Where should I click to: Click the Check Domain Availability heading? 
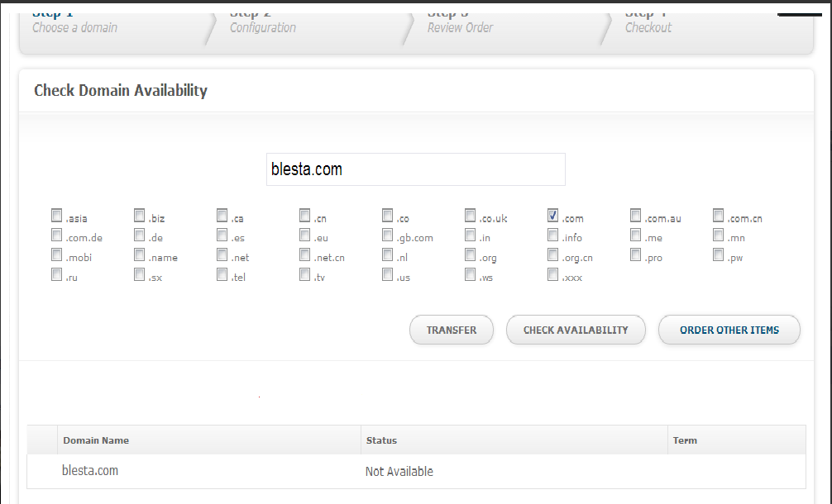click(x=121, y=91)
